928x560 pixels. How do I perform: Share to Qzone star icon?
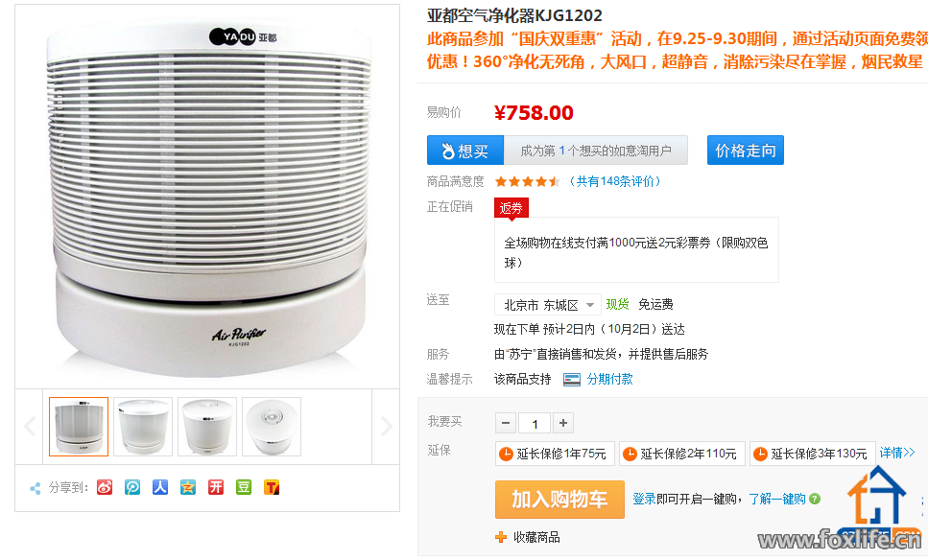[188, 487]
